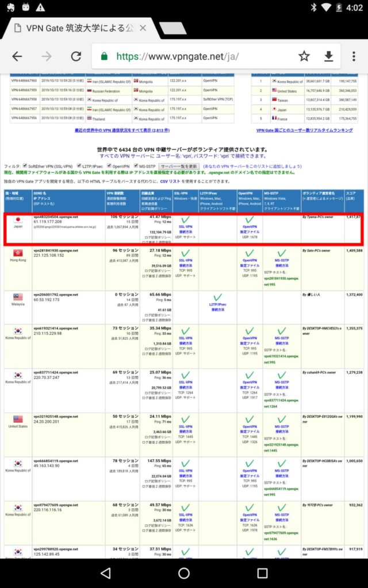Bookmark this page with the star icon
The width and height of the screenshot is (368, 588).
tap(304, 56)
